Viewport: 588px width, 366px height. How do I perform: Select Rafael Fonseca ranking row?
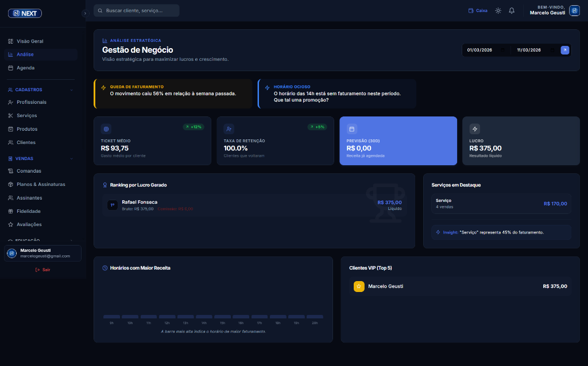[254, 205]
